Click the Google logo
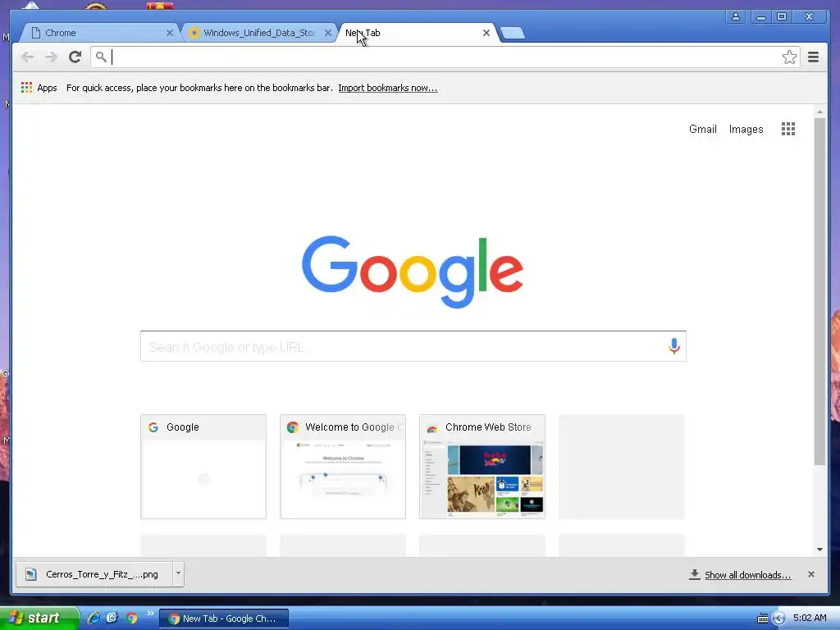840x630 pixels. tap(413, 272)
